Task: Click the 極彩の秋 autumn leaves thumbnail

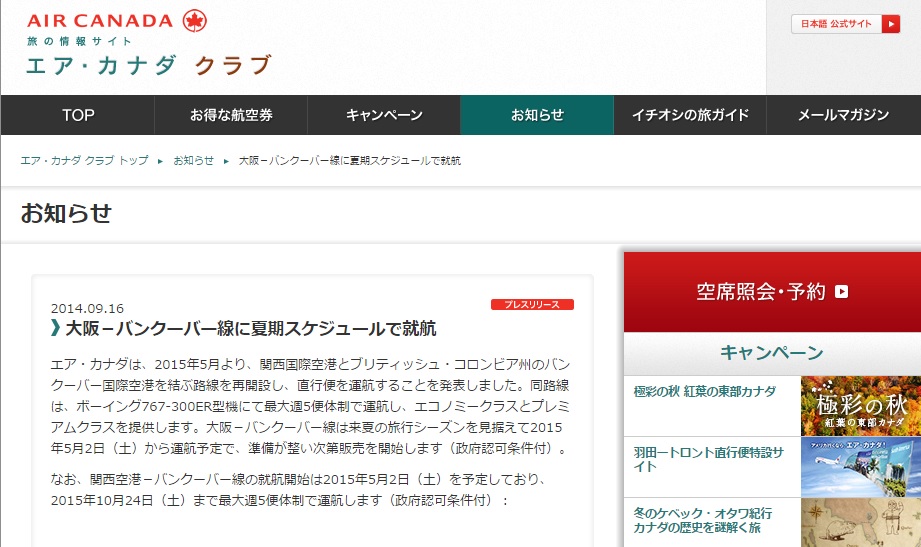Action: pos(861,406)
